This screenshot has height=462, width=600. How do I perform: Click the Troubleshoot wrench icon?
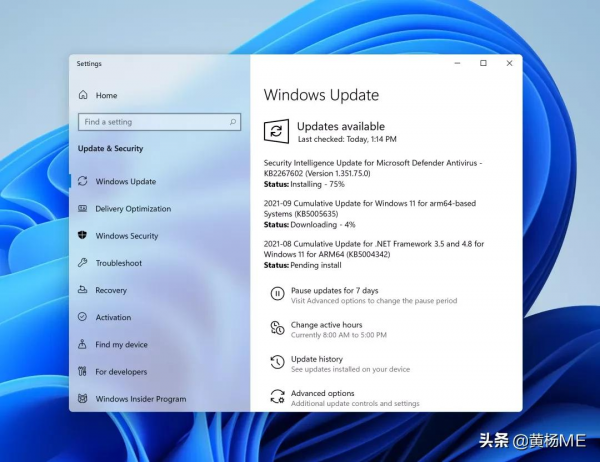83,263
